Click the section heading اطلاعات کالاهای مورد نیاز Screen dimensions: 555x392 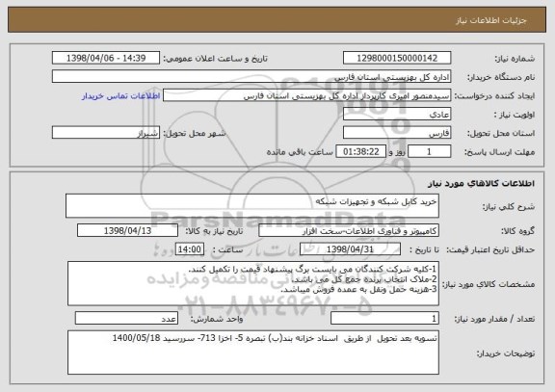[481, 183]
